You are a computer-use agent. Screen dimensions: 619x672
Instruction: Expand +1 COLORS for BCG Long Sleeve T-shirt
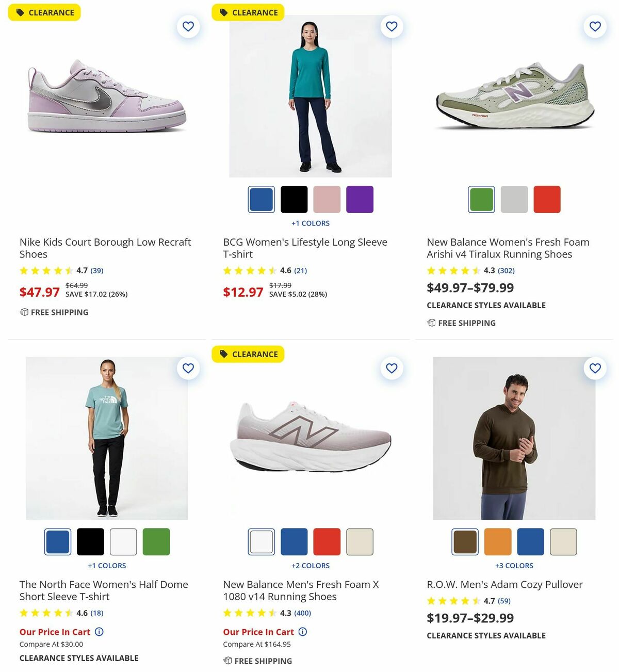click(x=310, y=223)
